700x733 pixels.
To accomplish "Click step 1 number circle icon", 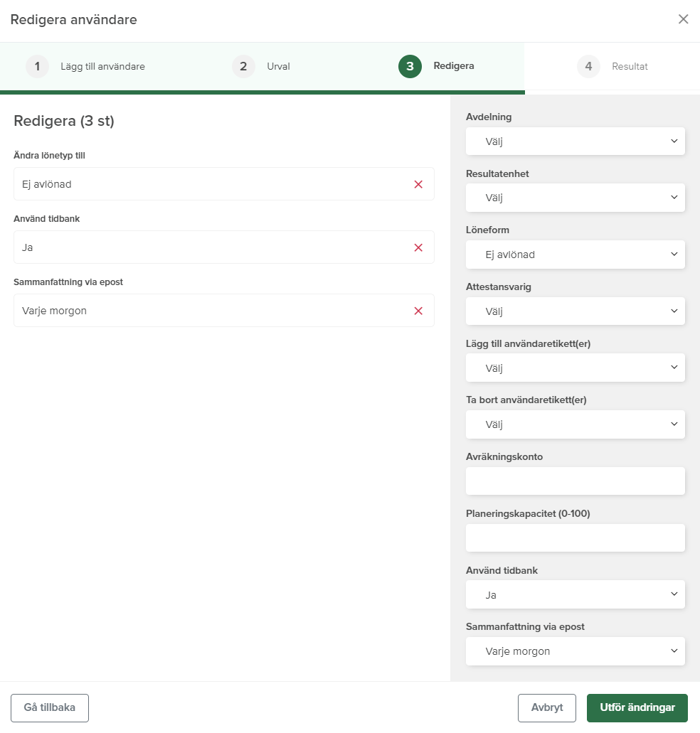I will coord(37,66).
